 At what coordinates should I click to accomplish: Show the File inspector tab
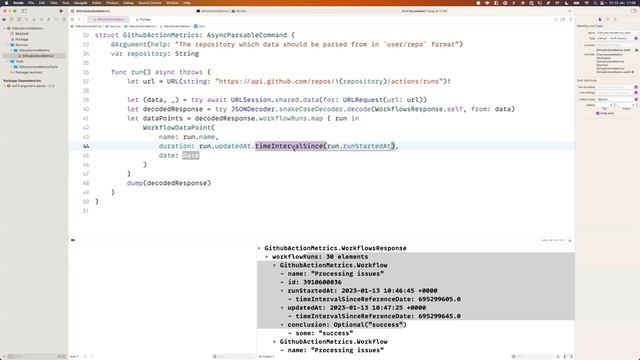point(600,19)
